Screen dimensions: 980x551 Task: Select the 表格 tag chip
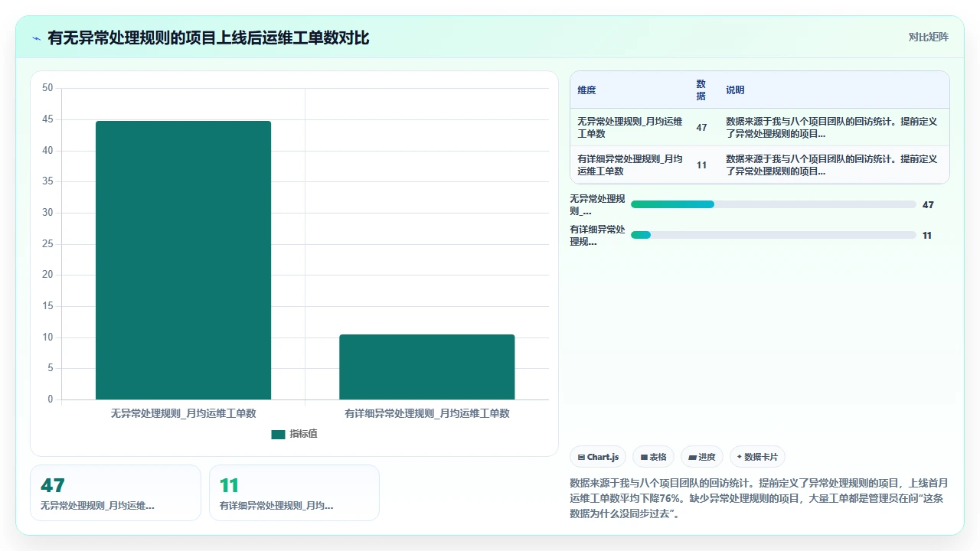pyautogui.click(x=653, y=457)
